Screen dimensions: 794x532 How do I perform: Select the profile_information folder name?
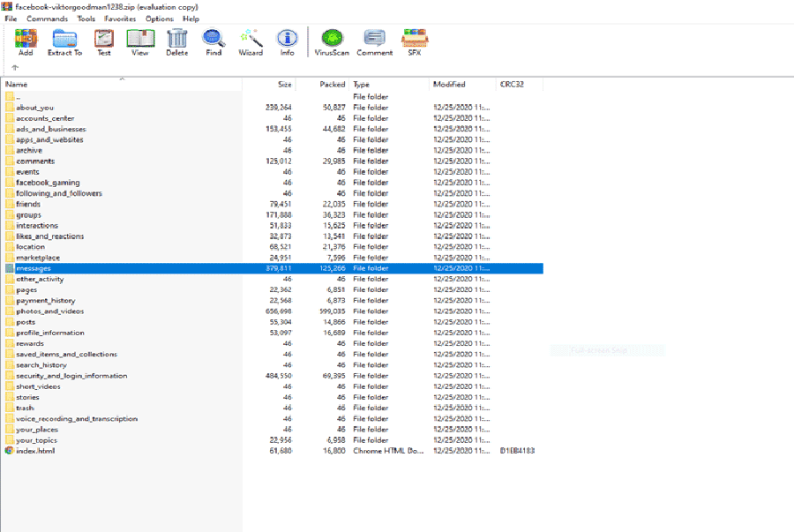[x=50, y=333]
